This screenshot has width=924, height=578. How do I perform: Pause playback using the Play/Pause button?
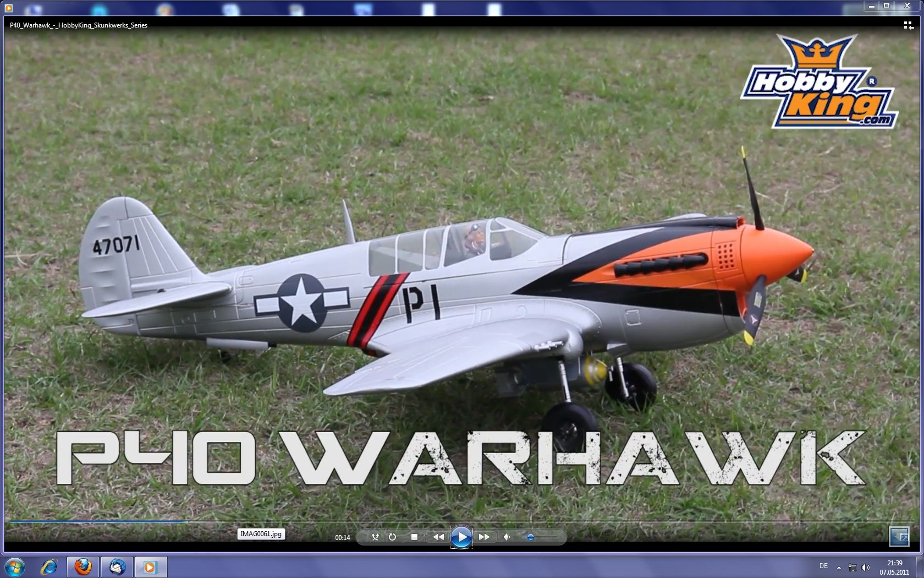coord(461,537)
